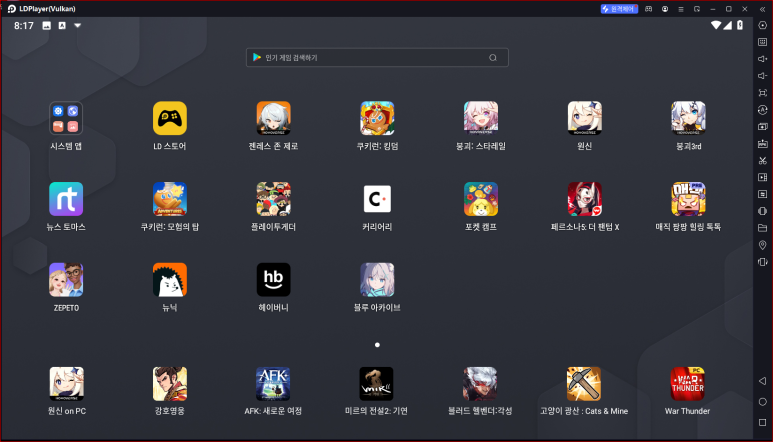Open virtual GPS location pin
Viewport: 773px width, 442px height.
pyautogui.click(x=763, y=245)
